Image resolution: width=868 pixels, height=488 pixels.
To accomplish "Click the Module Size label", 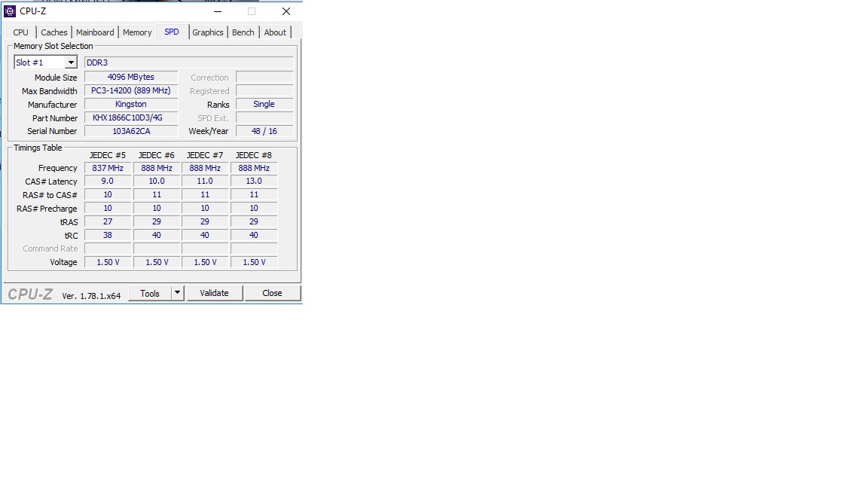I will pos(56,78).
